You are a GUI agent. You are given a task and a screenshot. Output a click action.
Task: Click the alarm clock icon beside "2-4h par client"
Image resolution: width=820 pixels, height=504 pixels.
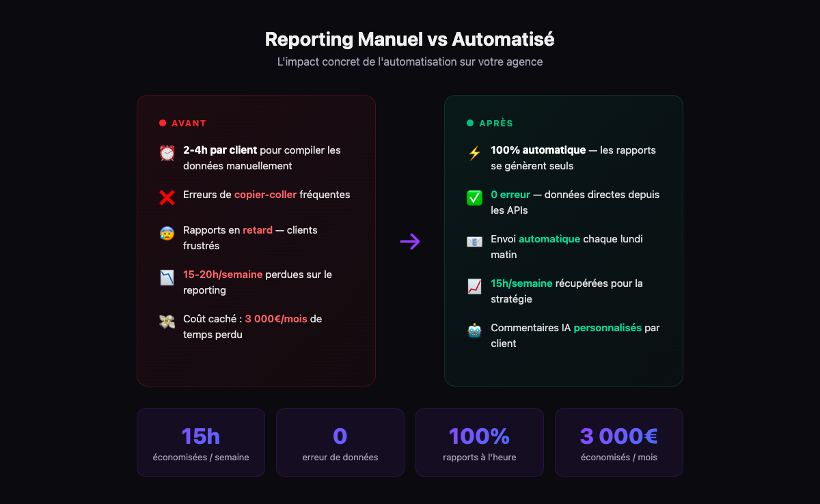[x=166, y=152]
